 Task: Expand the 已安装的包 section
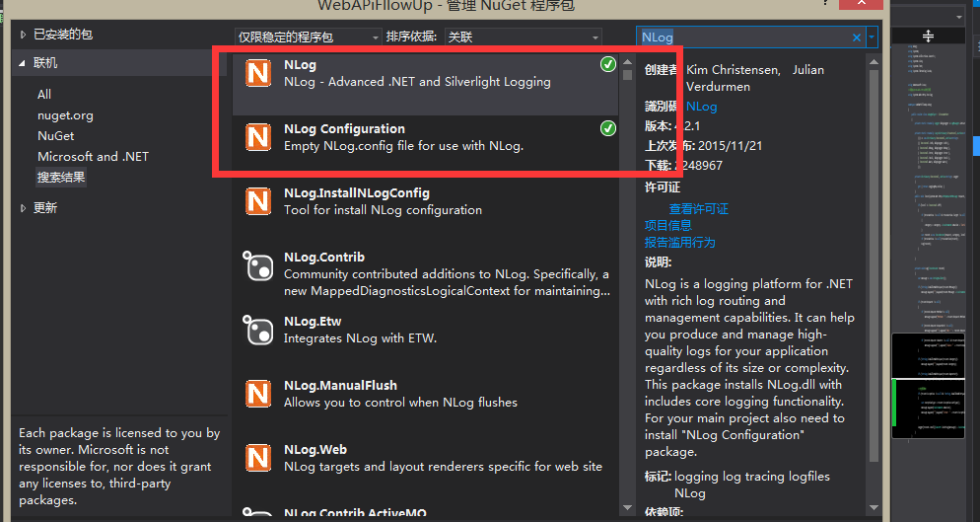click(x=23, y=35)
